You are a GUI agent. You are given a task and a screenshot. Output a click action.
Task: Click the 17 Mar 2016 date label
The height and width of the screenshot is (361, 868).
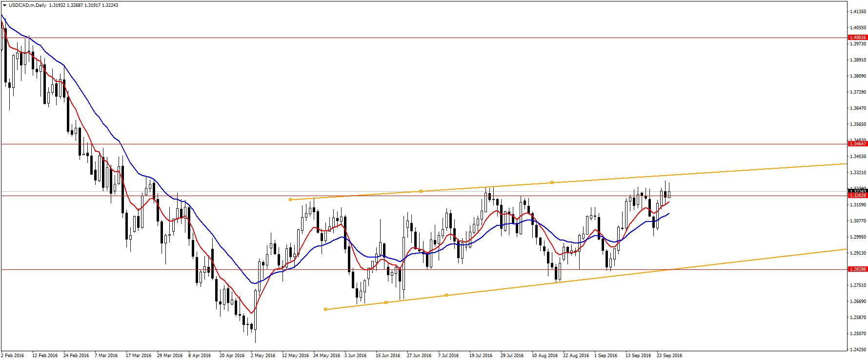(x=139, y=356)
